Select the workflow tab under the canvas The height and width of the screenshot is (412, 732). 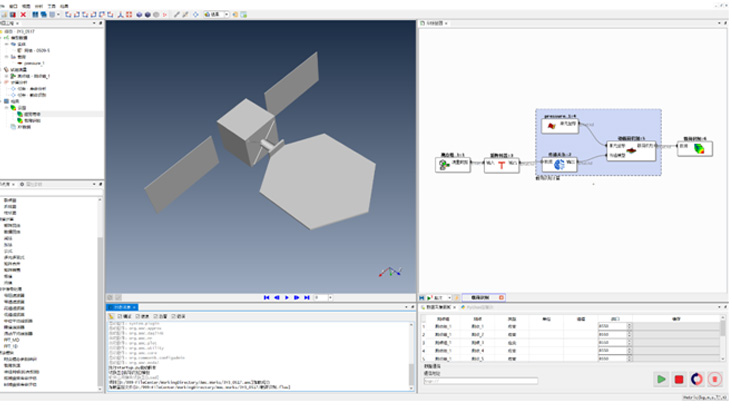click(x=484, y=298)
